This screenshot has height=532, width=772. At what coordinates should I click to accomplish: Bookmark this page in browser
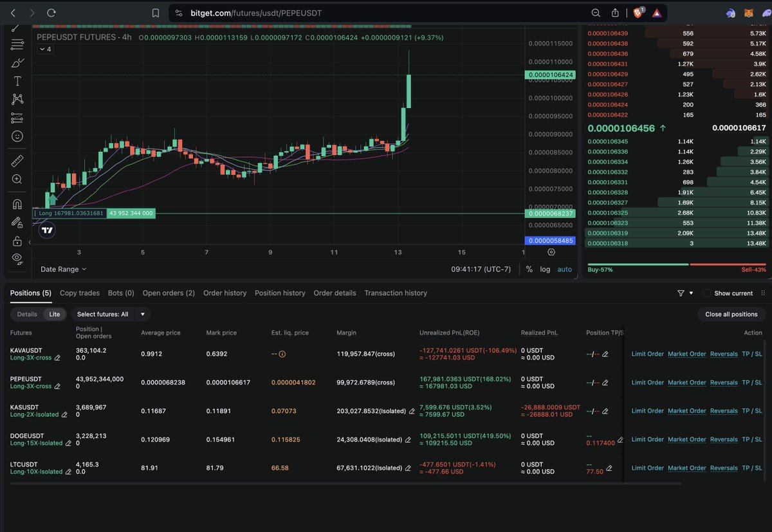pos(155,13)
